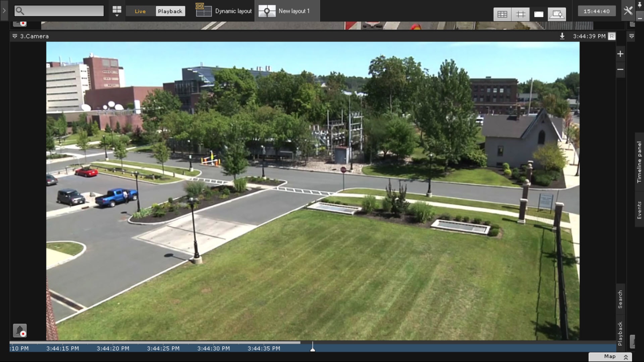Toggle the R record indicator

point(612,36)
